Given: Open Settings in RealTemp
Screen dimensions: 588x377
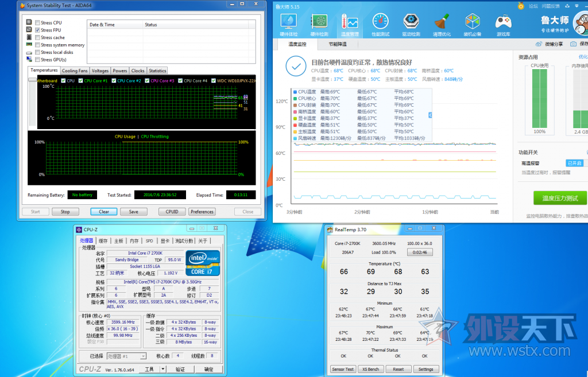Looking at the screenshot, I should click(425, 369).
